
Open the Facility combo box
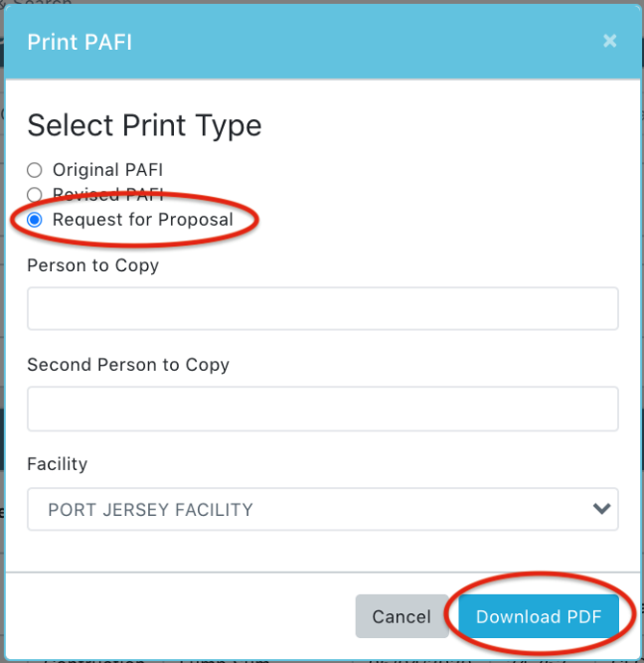[x=322, y=509]
